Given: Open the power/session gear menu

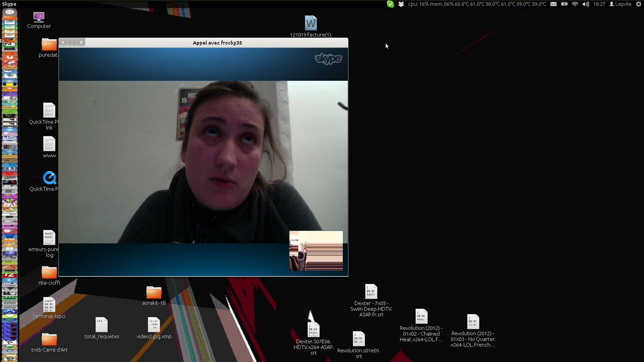Looking at the screenshot, I should click(639, 4).
